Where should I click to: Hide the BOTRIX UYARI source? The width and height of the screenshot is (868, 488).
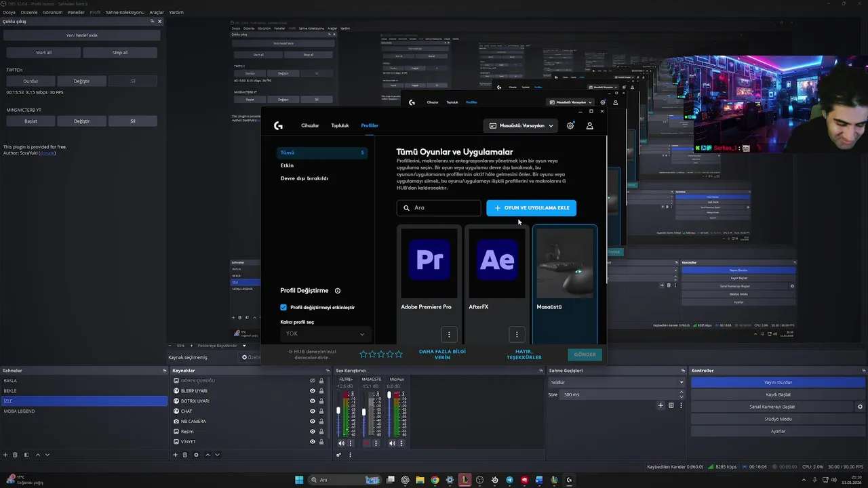(313, 401)
